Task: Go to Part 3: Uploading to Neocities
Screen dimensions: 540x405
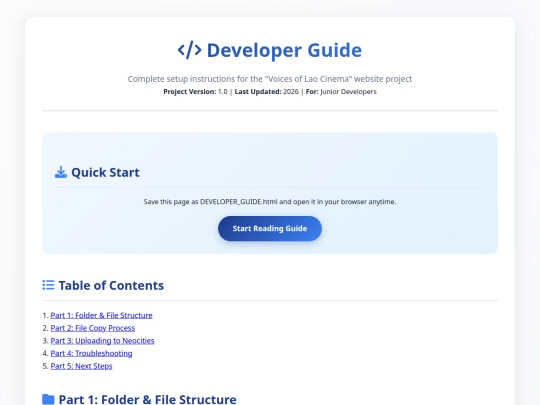Action: coord(102,341)
